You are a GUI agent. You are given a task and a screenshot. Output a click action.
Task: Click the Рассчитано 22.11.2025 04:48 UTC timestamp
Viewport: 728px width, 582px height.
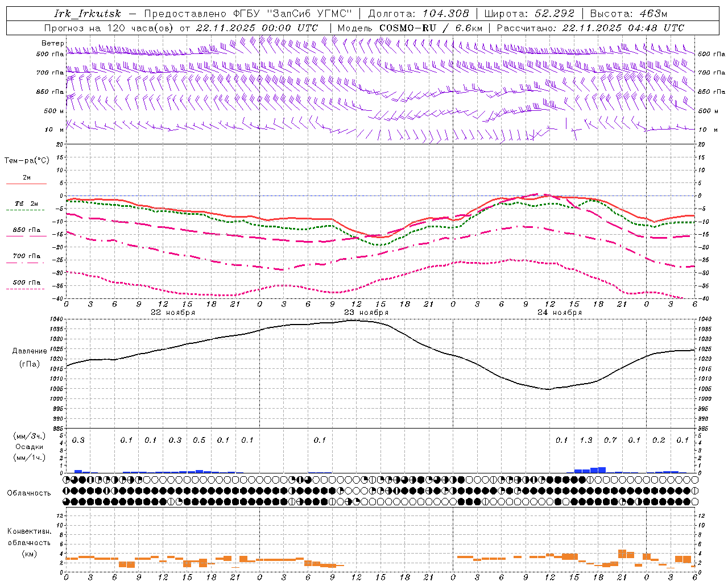pyautogui.click(x=590, y=28)
